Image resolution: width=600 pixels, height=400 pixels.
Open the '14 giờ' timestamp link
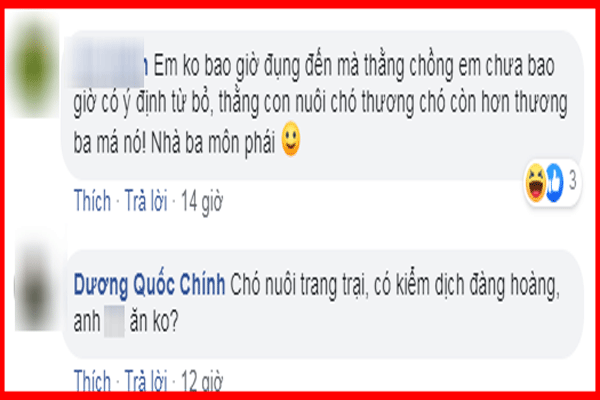(201, 201)
